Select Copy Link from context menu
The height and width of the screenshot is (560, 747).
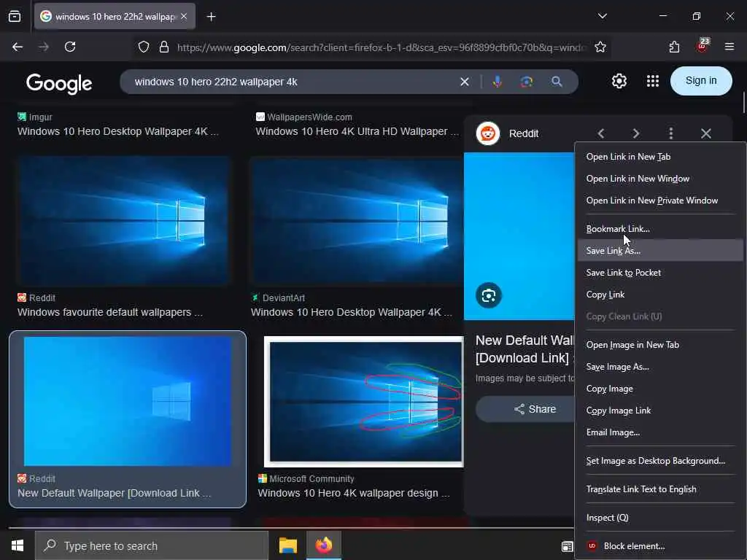[x=659, y=295]
